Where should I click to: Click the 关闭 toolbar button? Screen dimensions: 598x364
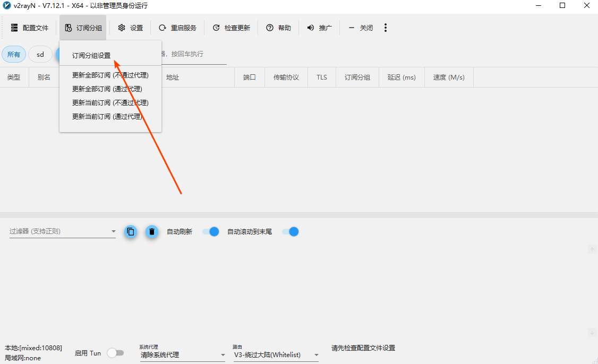[361, 28]
